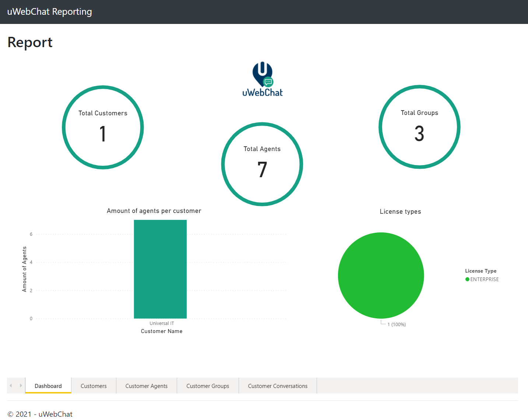
Task: Select the Total Agents card
Action: click(x=262, y=164)
